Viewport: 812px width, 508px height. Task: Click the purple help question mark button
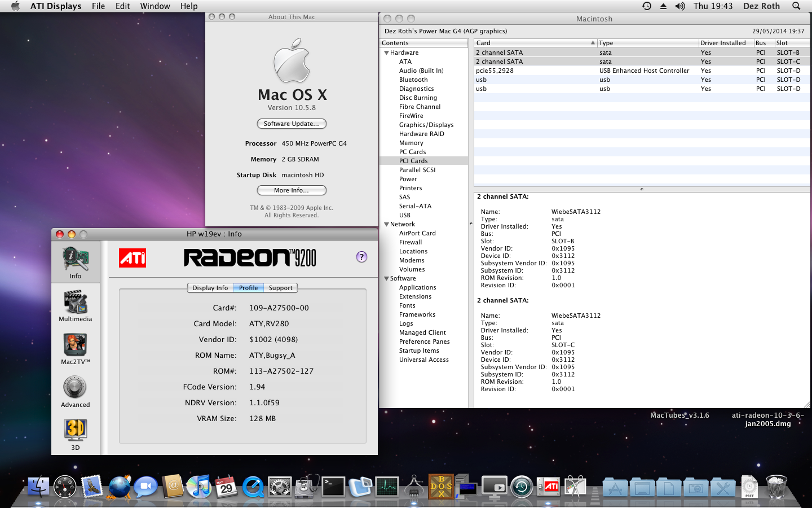tap(361, 257)
